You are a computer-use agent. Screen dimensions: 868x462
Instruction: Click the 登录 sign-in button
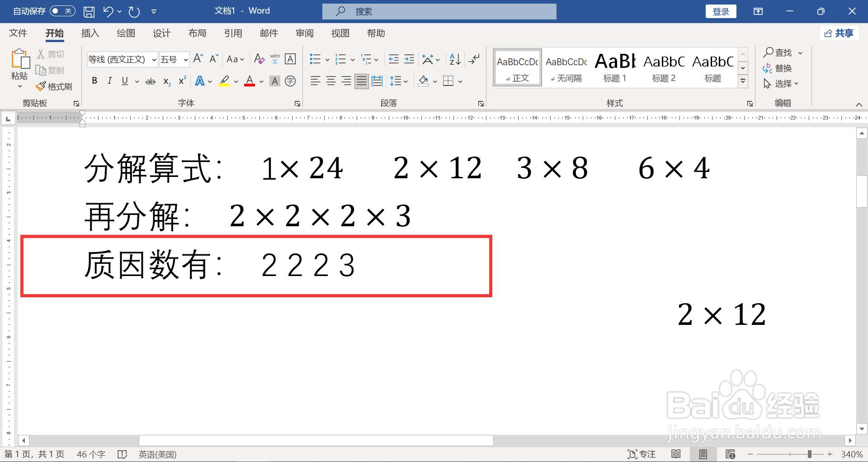(721, 11)
